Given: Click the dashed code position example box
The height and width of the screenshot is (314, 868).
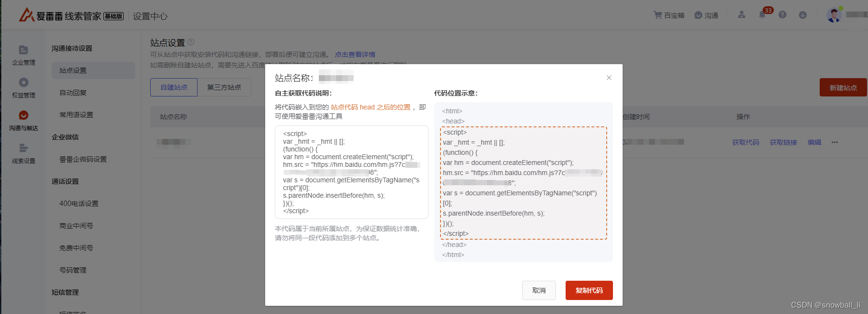Looking at the screenshot, I should 524,183.
